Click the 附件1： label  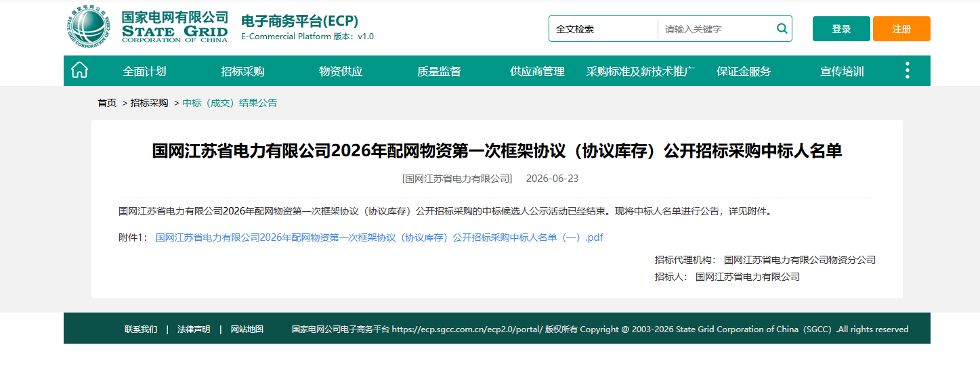click(x=133, y=237)
